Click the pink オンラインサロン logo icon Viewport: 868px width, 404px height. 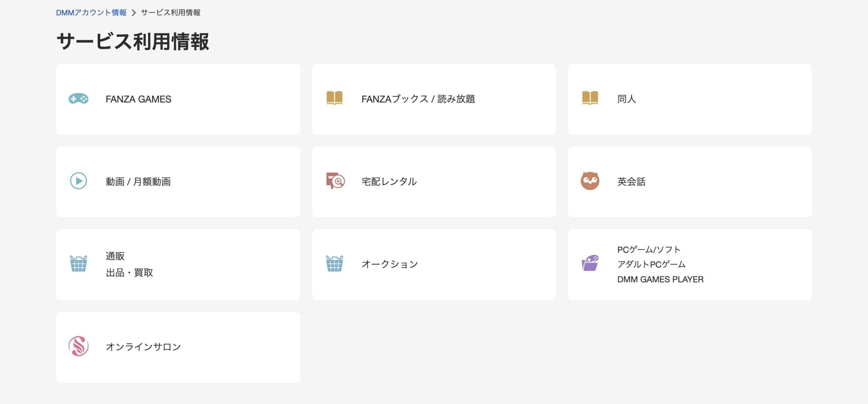pyautogui.click(x=78, y=346)
